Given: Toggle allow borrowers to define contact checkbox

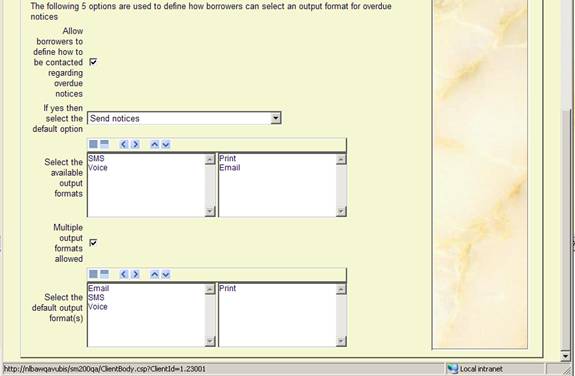Looking at the screenshot, I should [93, 62].
